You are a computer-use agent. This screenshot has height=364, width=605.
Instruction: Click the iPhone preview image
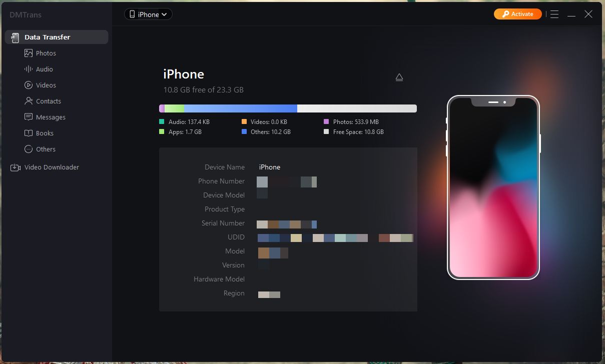tap(493, 187)
